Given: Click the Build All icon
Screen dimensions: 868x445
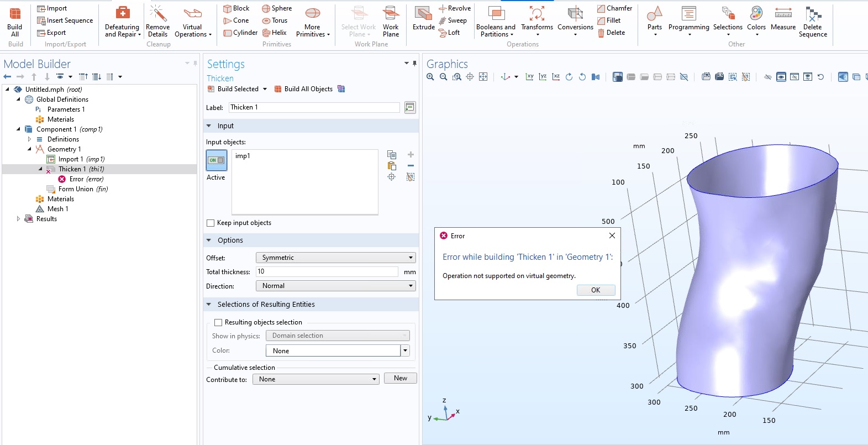Looking at the screenshot, I should pyautogui.click(x=15, y=21).
